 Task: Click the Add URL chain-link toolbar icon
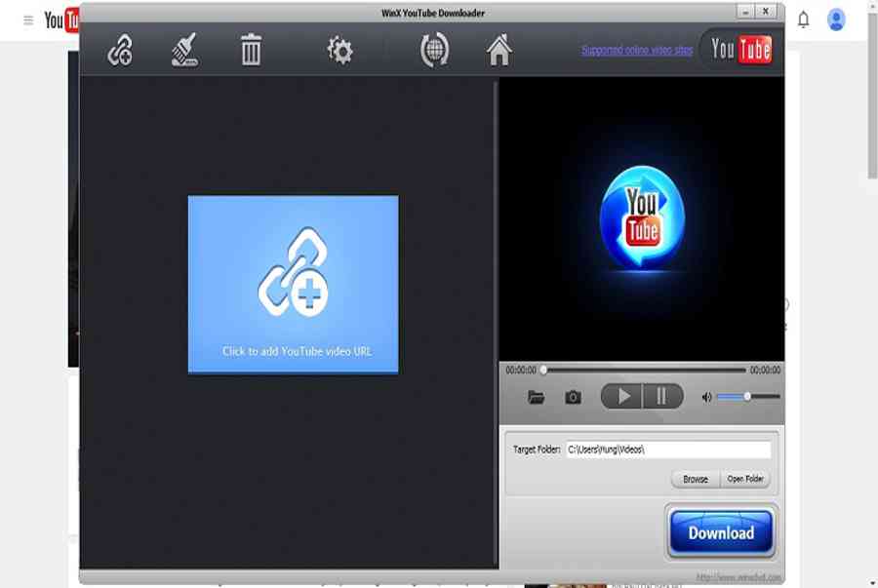(x=120, y=51)
